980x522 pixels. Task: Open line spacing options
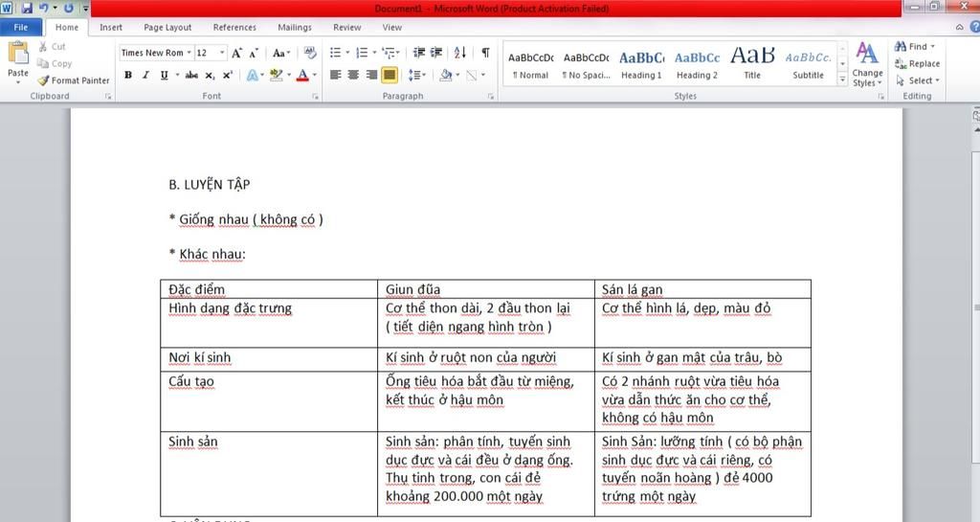[417, 75]
